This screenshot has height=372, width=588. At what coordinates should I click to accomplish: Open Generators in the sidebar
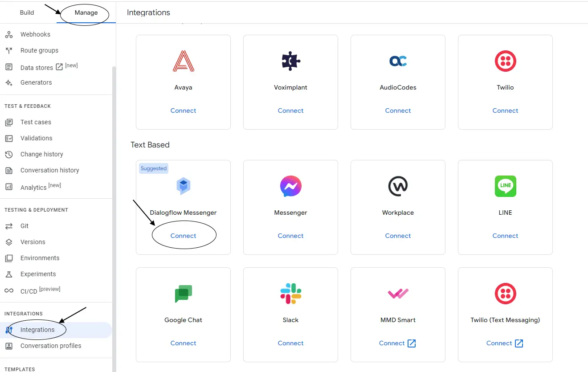(36, 82)
